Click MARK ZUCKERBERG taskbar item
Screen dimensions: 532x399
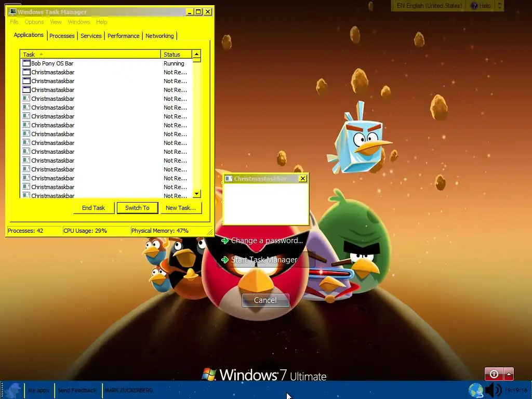(129, 391)
